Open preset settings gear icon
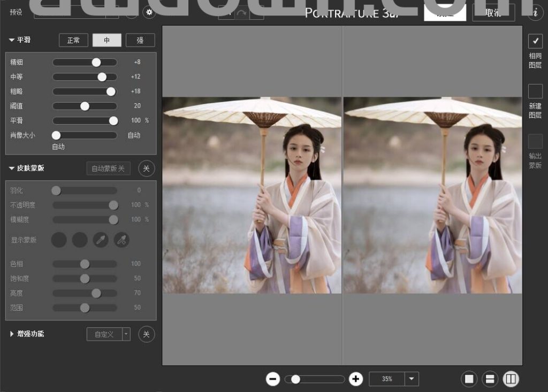Viewport: 548px width, 392px height. click(149, 12)
